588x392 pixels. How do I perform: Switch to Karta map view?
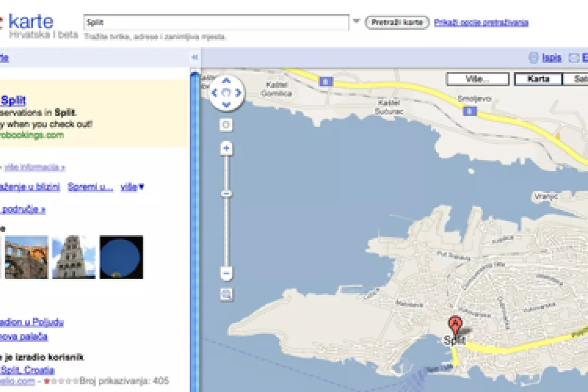tap(538, 79)
